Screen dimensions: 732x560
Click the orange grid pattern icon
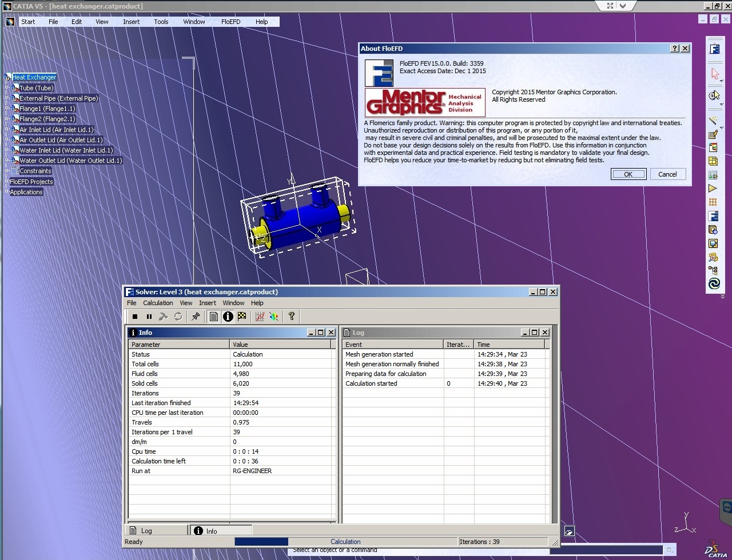[x=713, y=202]
